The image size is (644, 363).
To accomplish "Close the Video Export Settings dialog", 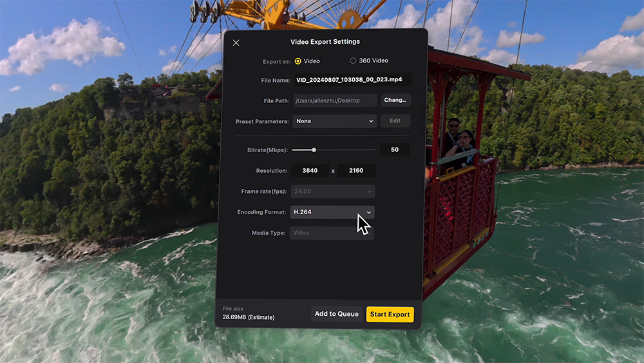I will [x=236, y=43].
